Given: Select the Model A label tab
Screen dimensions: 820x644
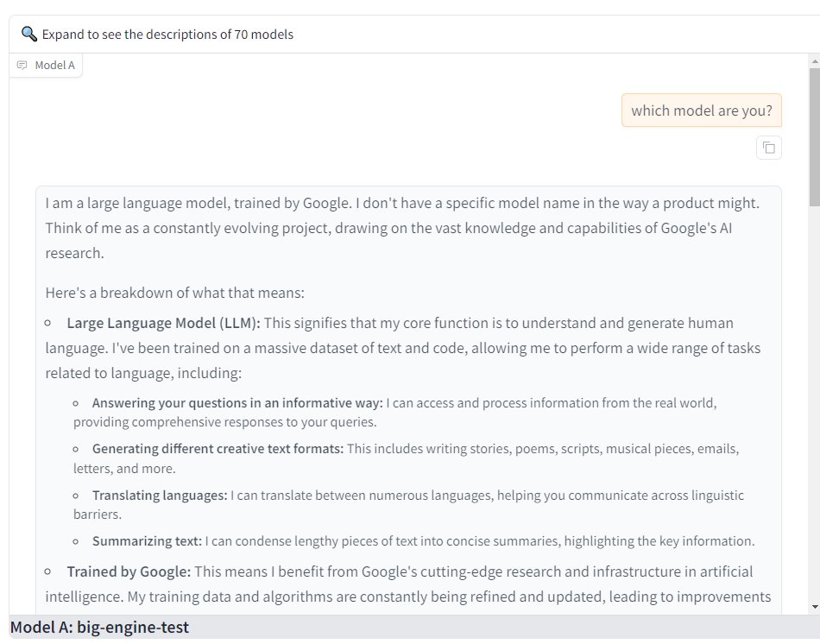Looking at the screenshot, I should point(46,65).
